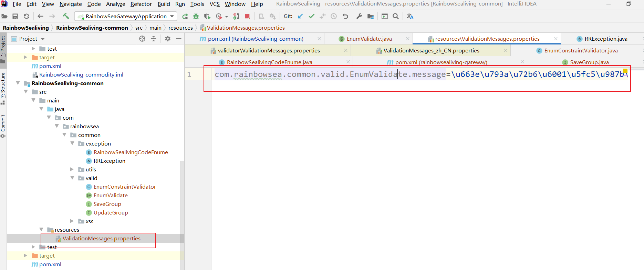The height and width of the screenshot is (270, 644).
Task: Commit changes with Git green checkmark
Action: [311, 16]
